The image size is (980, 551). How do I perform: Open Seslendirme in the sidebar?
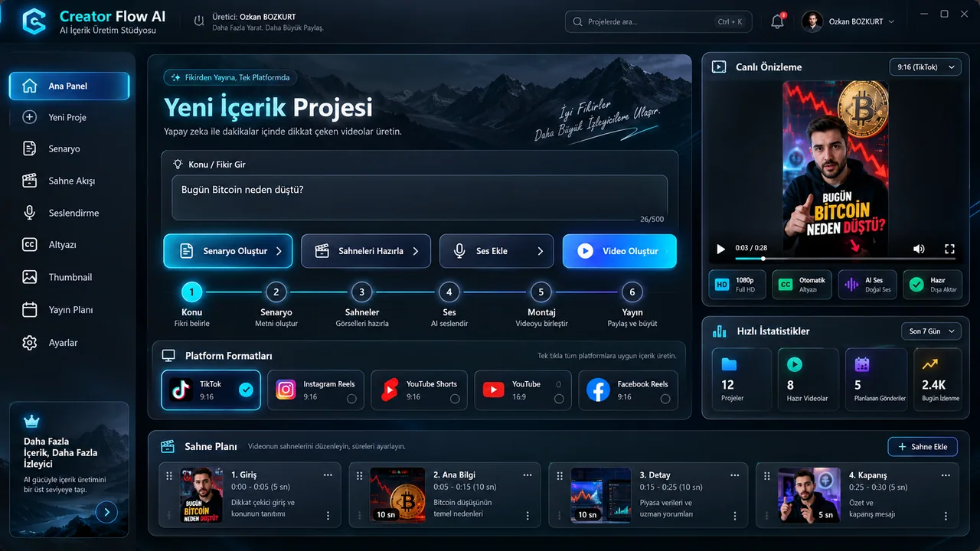coord(69,213)
